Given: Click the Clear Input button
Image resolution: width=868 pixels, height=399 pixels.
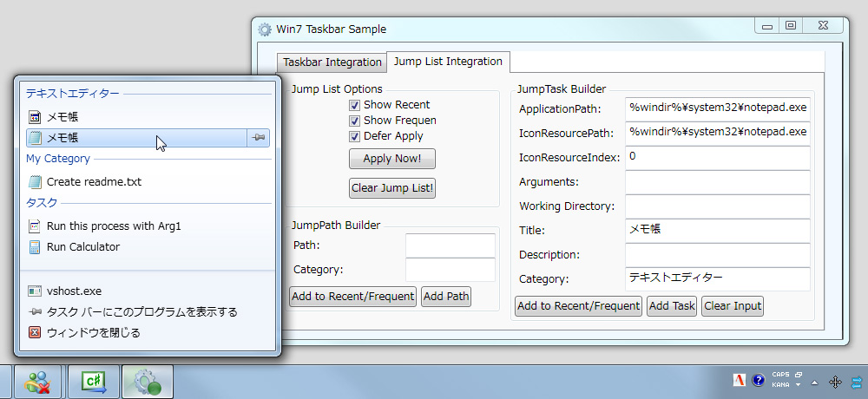Looking at the screenshot, I should tap(733, 306).
